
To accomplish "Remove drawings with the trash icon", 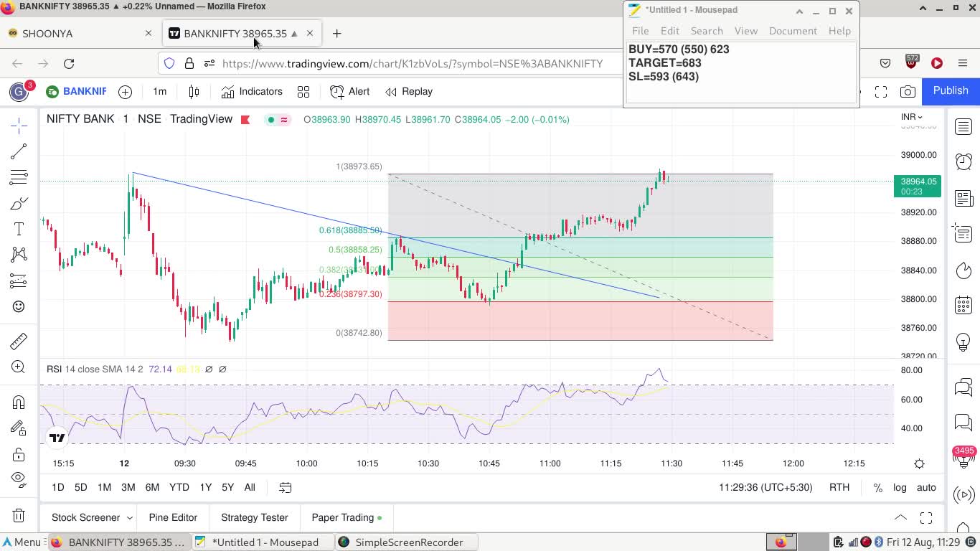I will [x=19, y=515].
